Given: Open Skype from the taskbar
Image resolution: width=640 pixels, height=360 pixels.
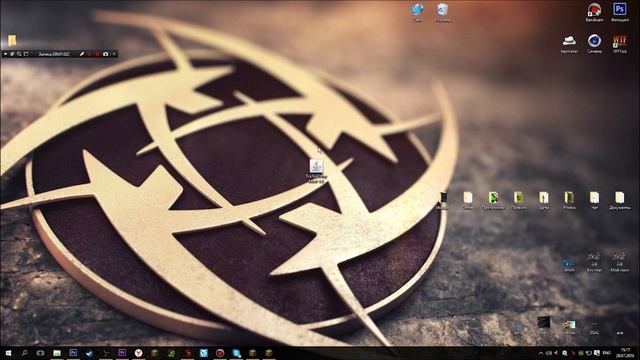Looking at the screenshot, I should pyautogui.click(x=236, y=353).
